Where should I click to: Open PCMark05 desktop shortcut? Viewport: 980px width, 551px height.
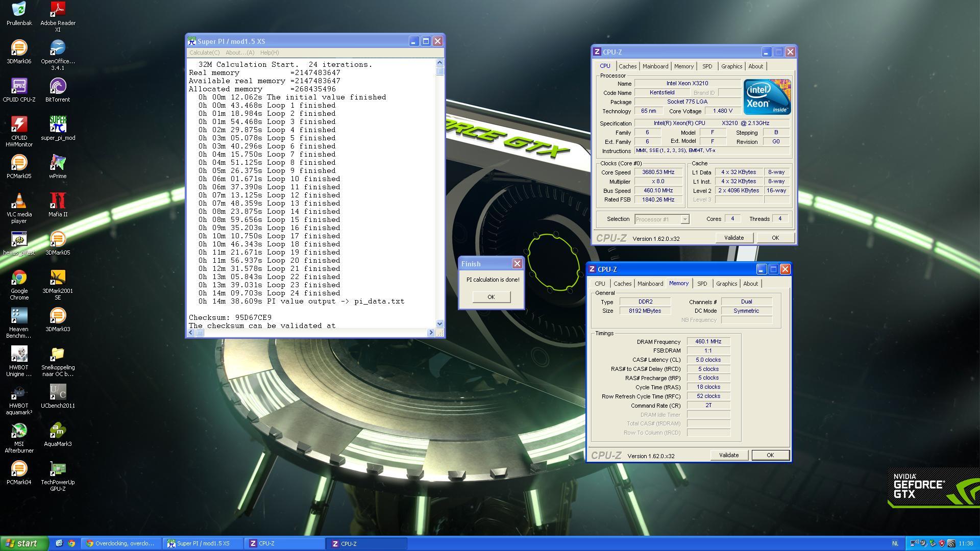[x=19, y=166]
